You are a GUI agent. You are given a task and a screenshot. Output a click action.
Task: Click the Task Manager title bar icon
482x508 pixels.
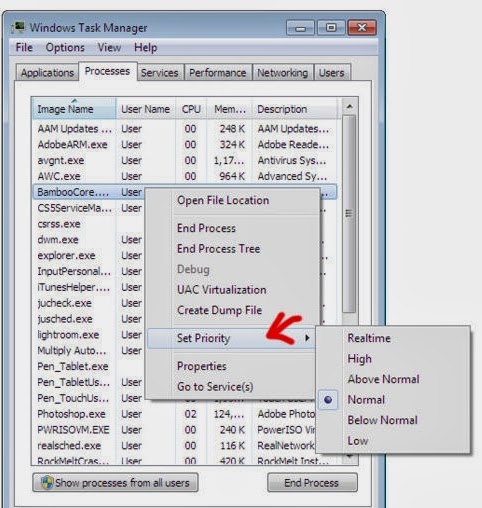coord(18,27)
